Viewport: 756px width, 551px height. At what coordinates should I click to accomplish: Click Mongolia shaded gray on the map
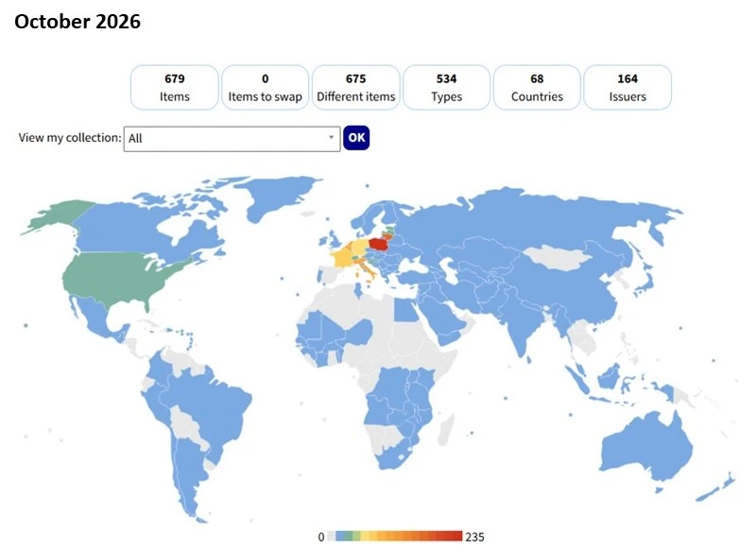(x=557, y=258)
